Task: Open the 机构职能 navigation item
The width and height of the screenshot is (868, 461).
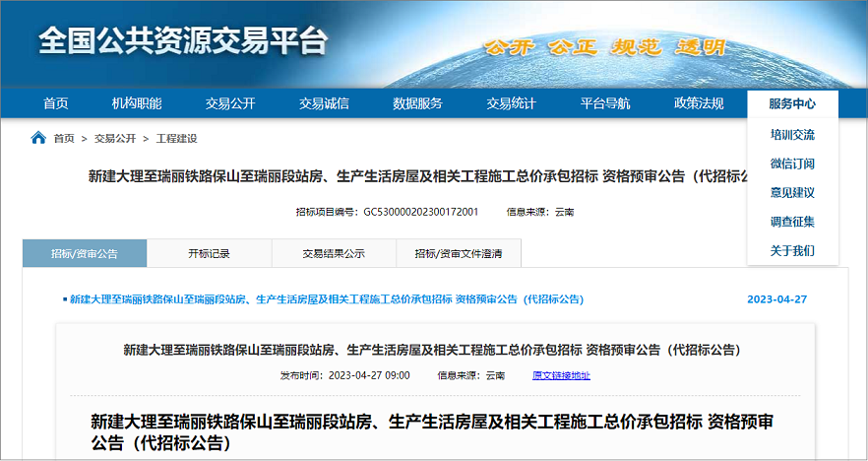Action: (x=137, y=103)
